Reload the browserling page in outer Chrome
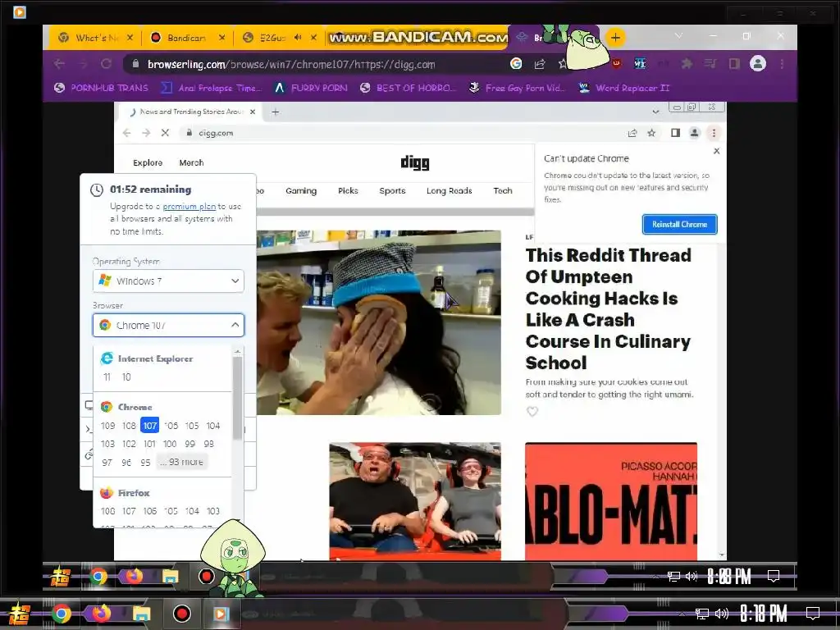The width and height of the screenshot is (840, 630). (x=106, y=64)
